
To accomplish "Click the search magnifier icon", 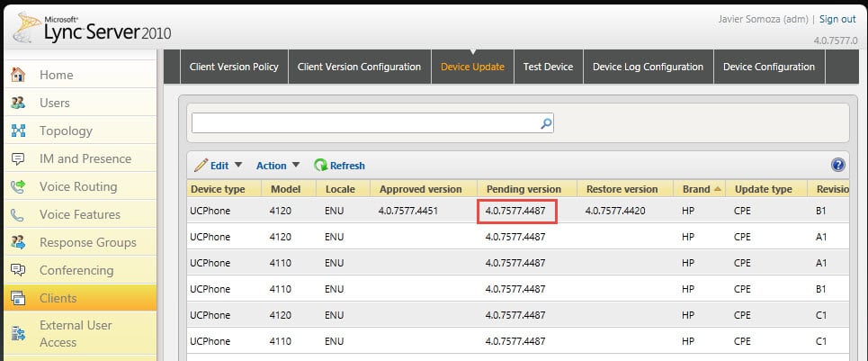I will point(546,123).
